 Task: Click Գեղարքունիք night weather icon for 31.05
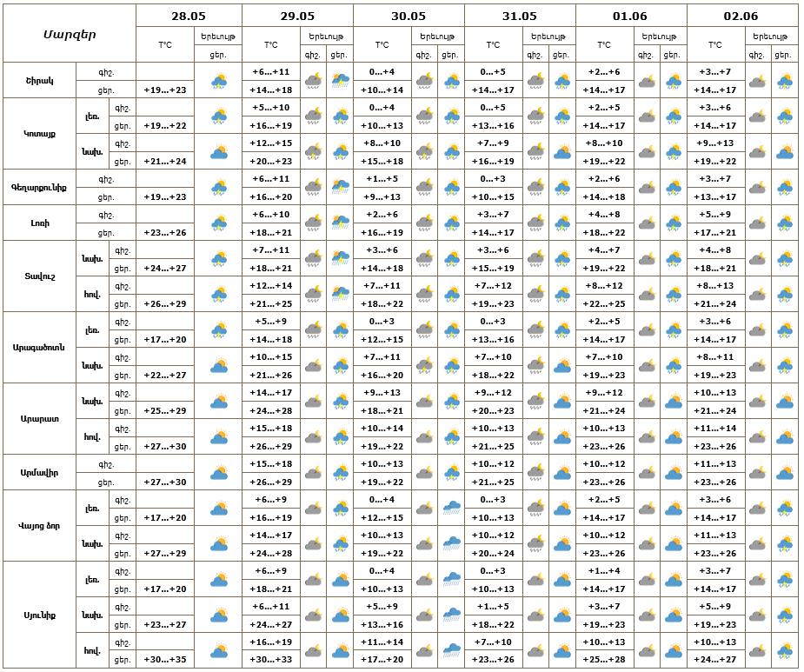click(535, 188)
